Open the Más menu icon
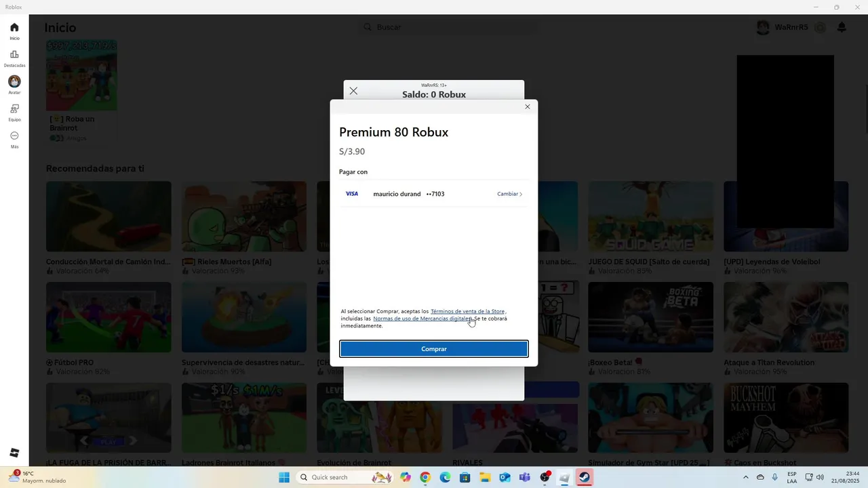The image size is (868, 488). (x=14, y=136)
